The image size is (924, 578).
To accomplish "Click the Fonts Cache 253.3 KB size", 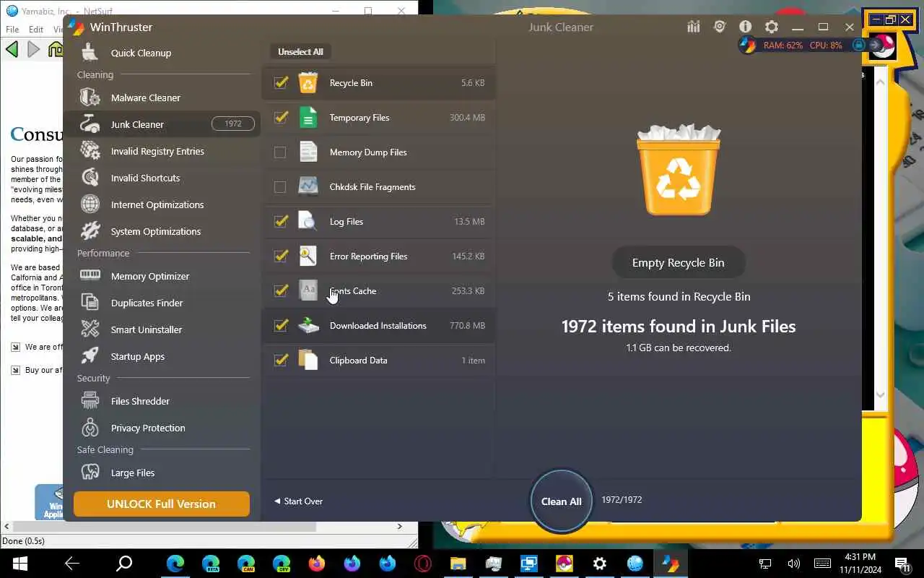I will 468,291.
